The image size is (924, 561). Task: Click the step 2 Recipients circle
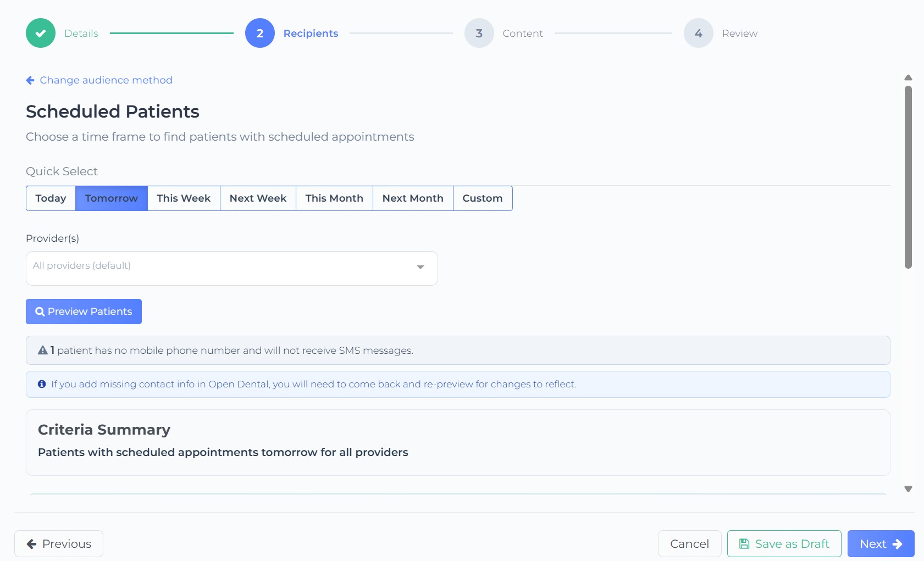[x=259, y=33]
